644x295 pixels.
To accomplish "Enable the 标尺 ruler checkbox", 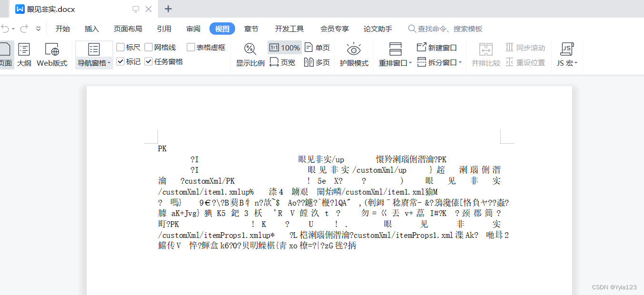I will click(x=121, y=47).
